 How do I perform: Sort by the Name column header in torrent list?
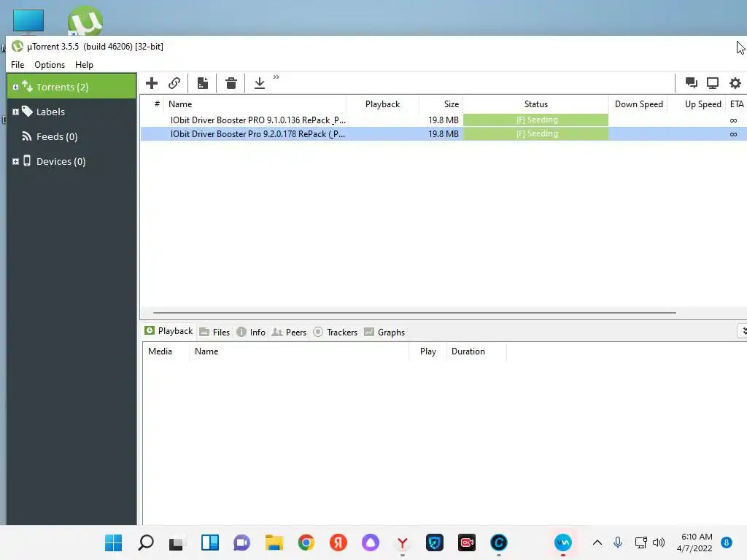coord(255,104)
